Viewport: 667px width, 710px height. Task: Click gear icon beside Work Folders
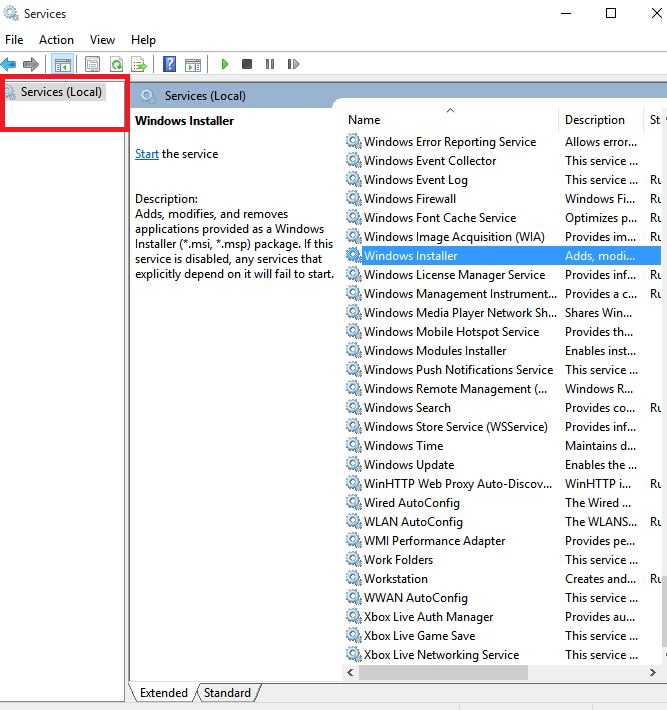point(354,559)
